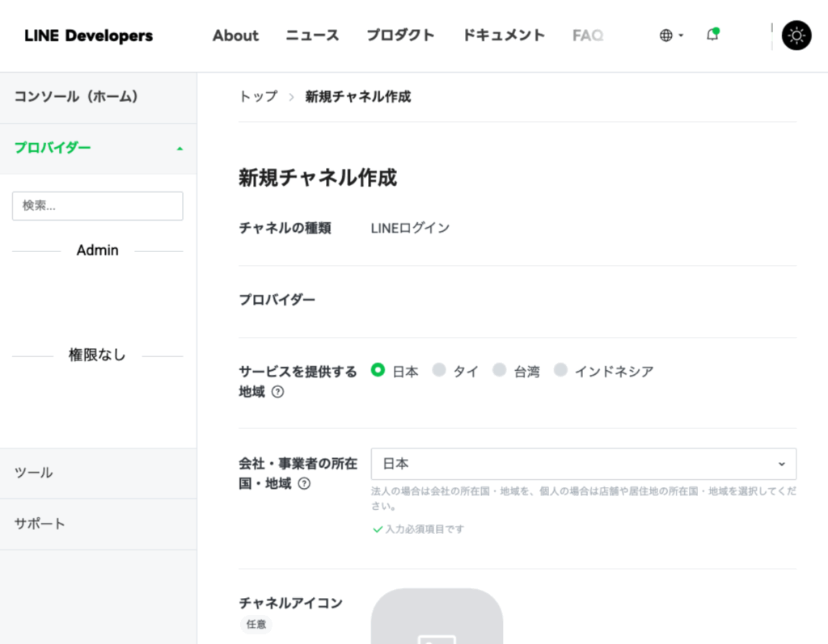This screenshot has width=828, height=644.
Task: Click the トップ breadcrumb link
Action: pos(258,97)
